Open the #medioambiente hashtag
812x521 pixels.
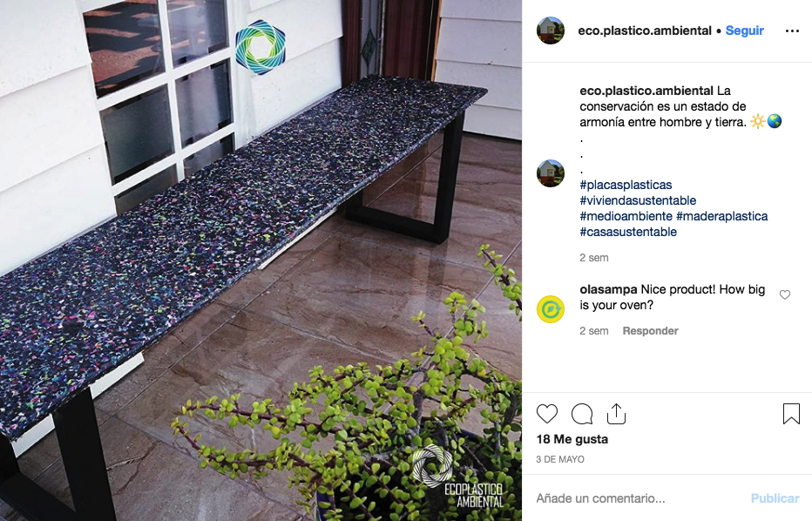(x=626, y=216)
